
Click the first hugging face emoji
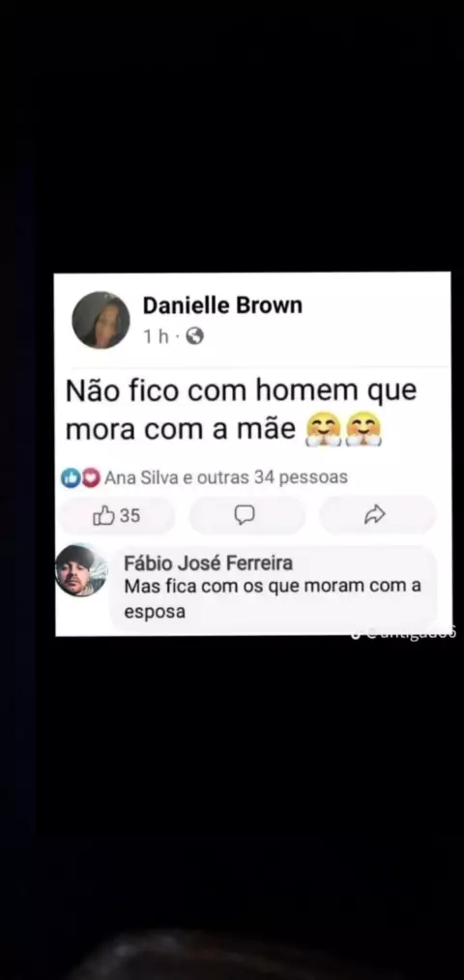(x=323, y=431)
